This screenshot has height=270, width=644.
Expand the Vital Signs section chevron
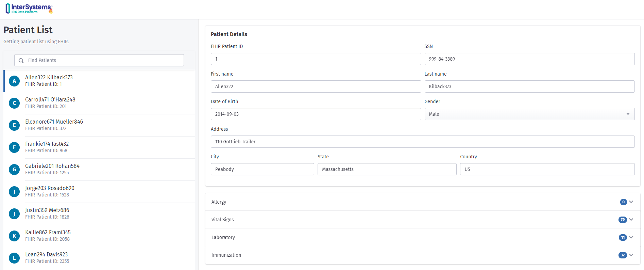pos(631,220)
